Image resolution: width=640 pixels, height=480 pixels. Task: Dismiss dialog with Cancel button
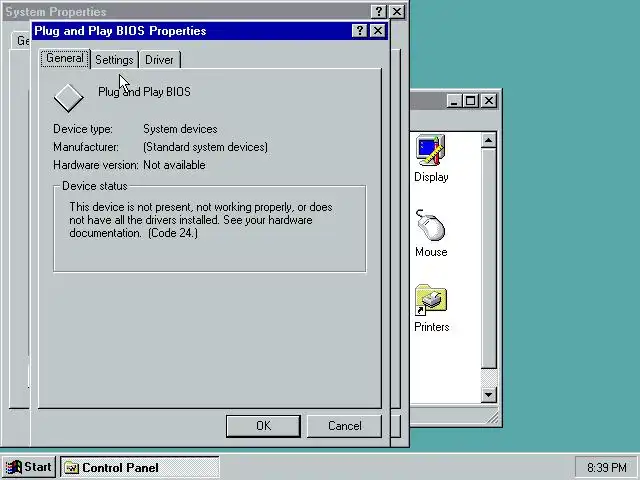tap(344, 426)
